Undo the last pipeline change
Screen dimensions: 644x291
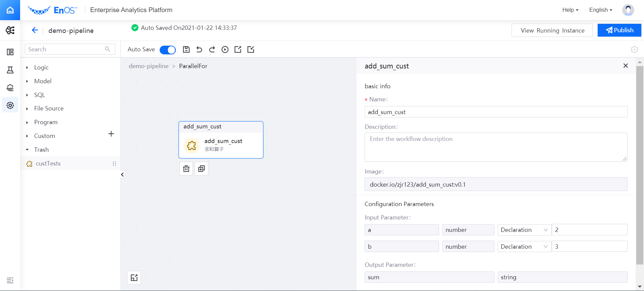(199, 49)
